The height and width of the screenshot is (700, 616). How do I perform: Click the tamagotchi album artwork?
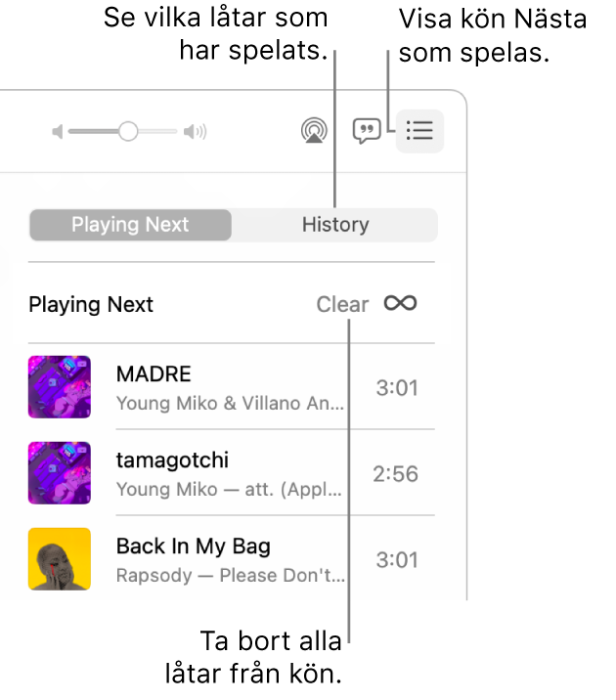(x=60, y=473)
